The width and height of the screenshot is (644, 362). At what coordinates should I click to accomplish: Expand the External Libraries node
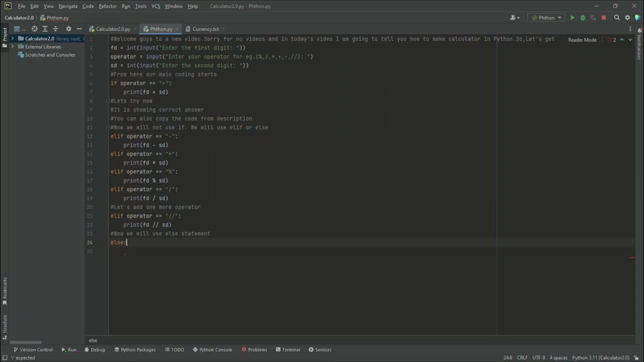coord(13,47)
